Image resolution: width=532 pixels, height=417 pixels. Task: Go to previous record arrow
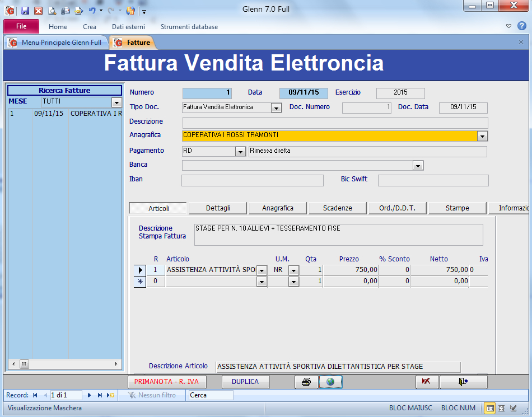(45, 395)
